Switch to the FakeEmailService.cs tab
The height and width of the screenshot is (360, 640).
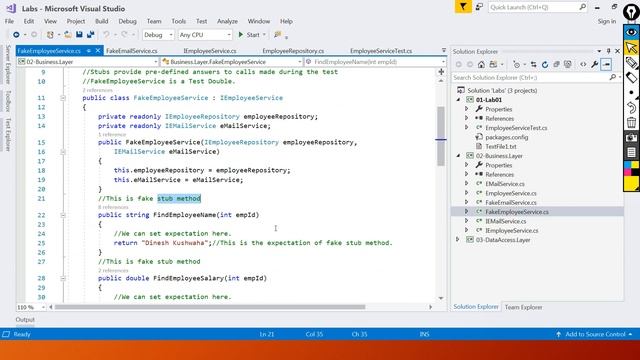(131, 51)
